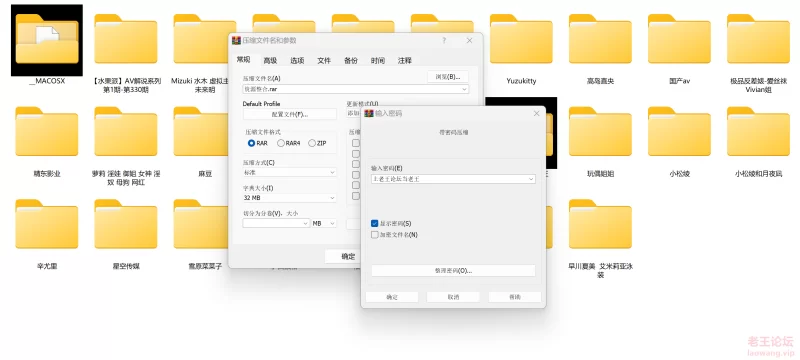Open the 字典大小 32 MB dropdown
The image size is (800, 360).
point(290,198)
